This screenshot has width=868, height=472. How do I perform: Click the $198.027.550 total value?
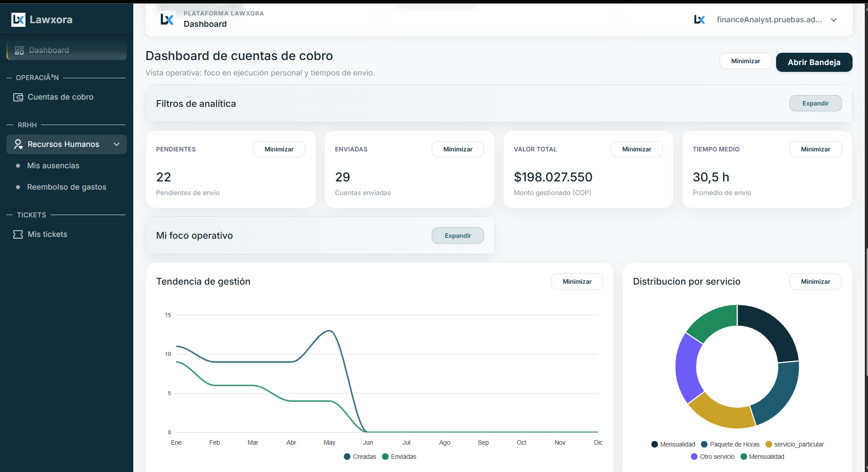553,177
